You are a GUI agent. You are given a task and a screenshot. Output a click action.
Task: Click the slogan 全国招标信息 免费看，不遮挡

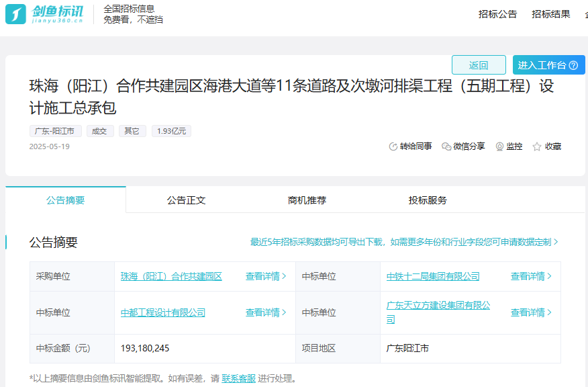[133, 14]
